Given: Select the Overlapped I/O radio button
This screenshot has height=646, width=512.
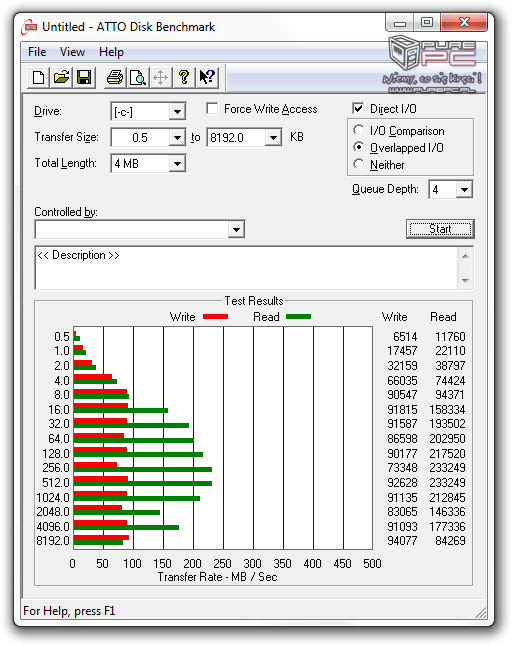Looking at the screenshot, I should pyautogui.click(x=358, y=147).
